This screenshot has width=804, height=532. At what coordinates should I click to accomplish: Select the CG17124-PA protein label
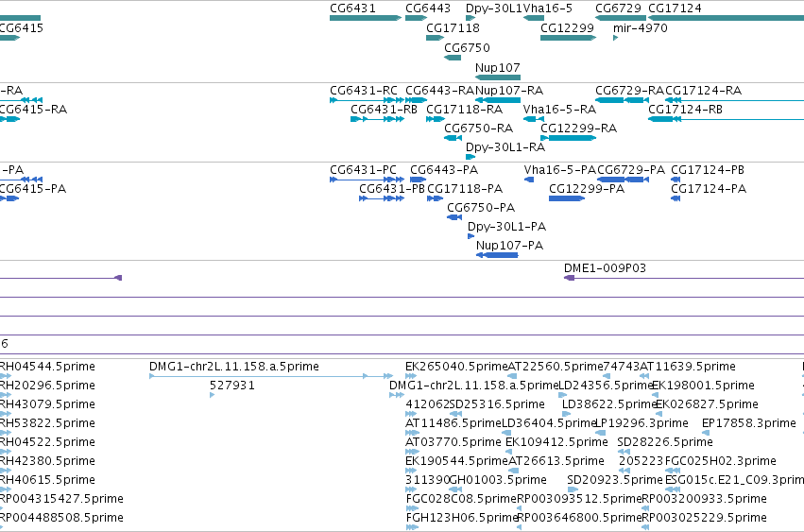709,189
